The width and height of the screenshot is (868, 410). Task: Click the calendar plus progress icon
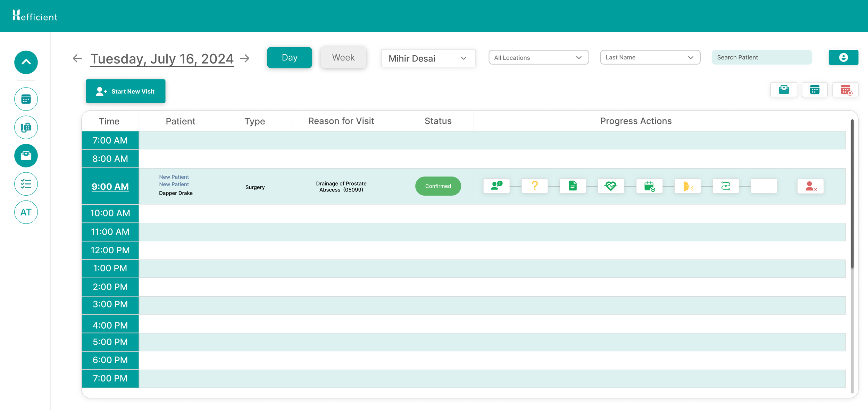(x=649, y=186)
